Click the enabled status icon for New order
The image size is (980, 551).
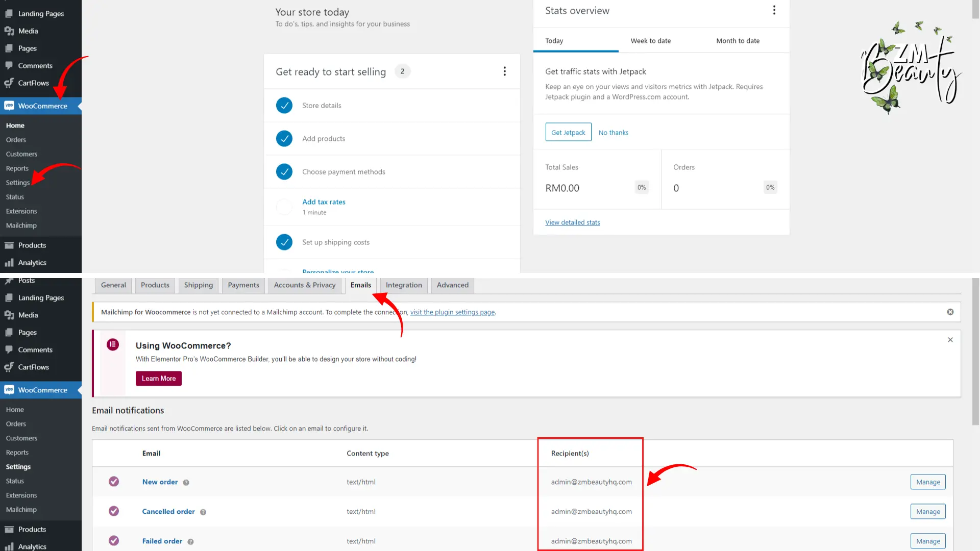[x=114, y=482]
